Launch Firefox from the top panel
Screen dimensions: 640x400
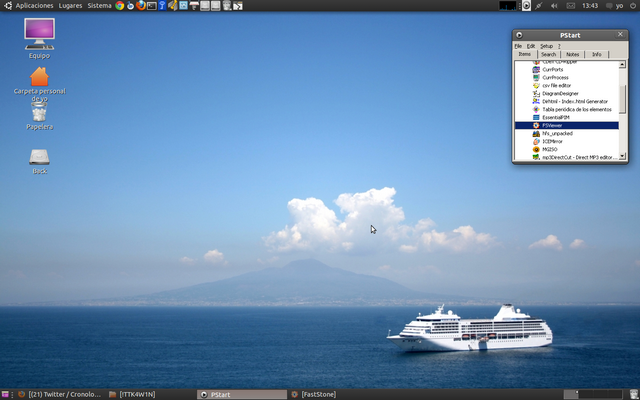[x=141, y=6]
